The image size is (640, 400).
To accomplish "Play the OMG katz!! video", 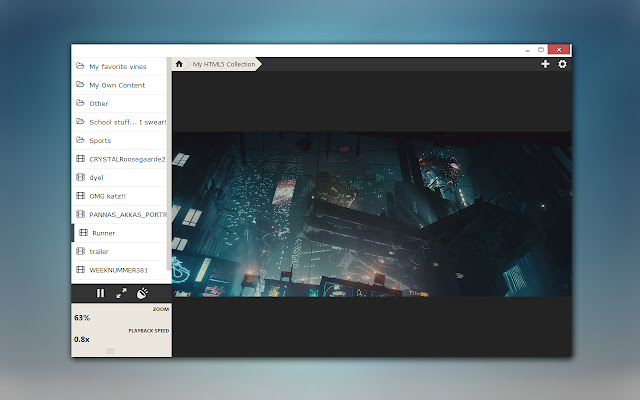I will pos(119,196).
